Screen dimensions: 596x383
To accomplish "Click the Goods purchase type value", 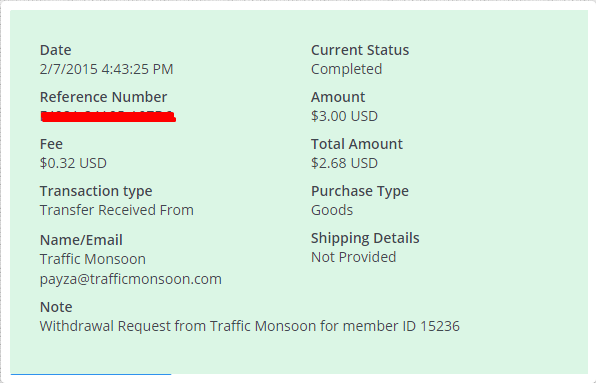I will (332, 210).
